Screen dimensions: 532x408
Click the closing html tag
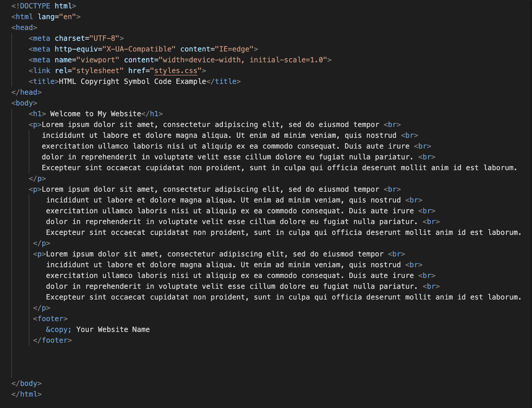click(27, 394)
